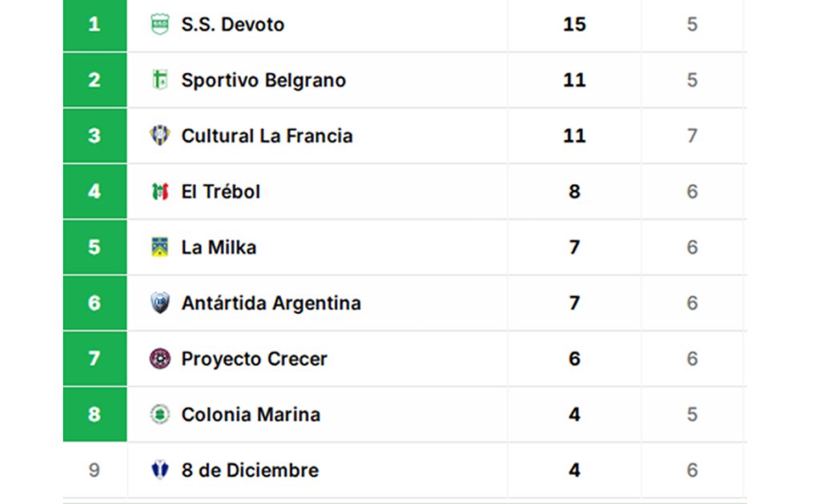Select the Cultural La Francia team name
This screenshot has height=504, width=820.
(x=267, y=136)
